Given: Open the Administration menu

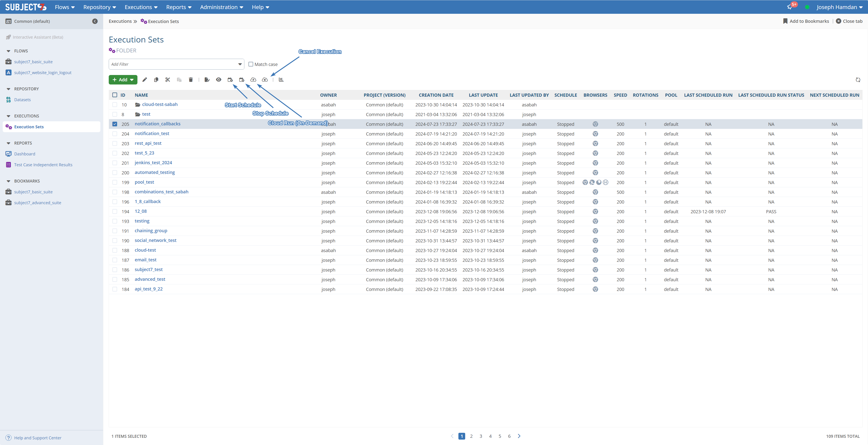Looking at the screenshot, I should pyautogui.click(x=221, y=7).
